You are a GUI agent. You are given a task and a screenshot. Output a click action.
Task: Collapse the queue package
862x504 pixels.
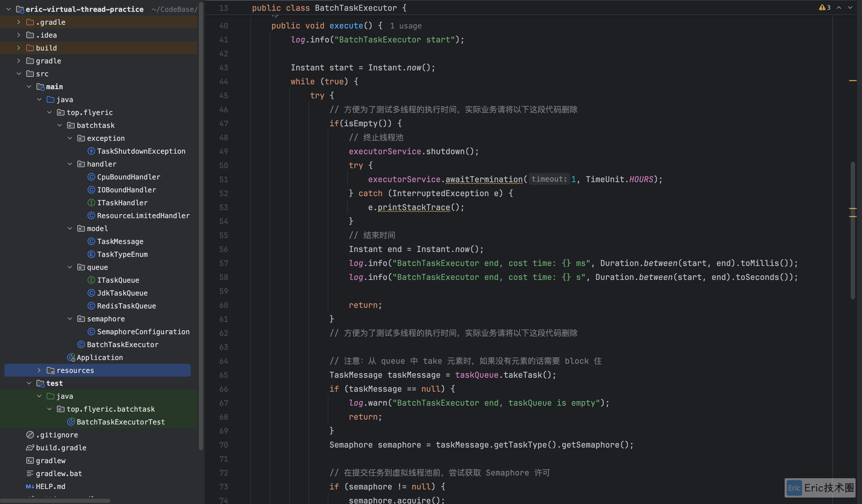click(x=70, y=267)
